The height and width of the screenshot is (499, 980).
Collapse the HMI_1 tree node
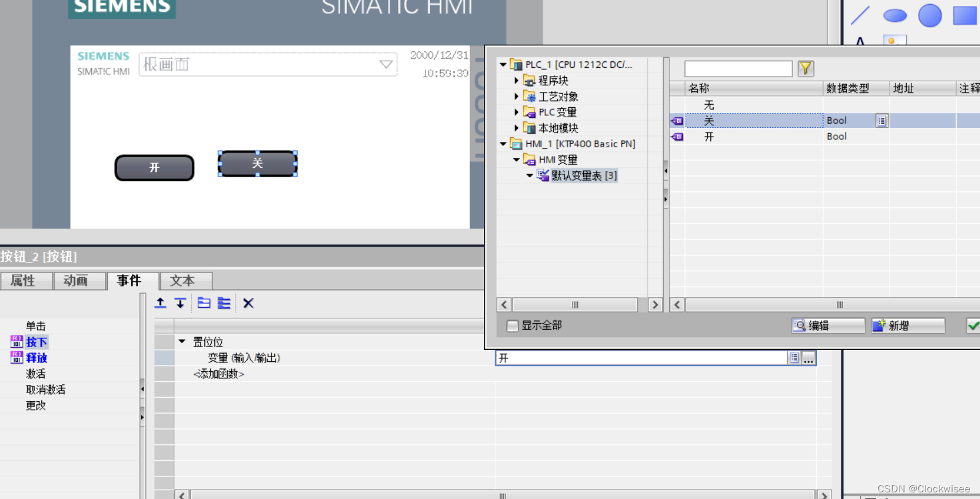tap(503, 144)
